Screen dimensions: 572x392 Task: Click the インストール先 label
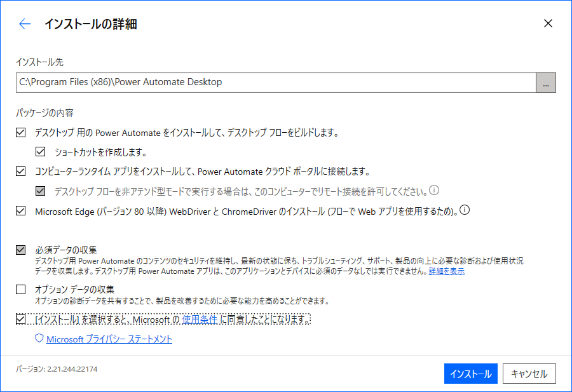point(40,62)
